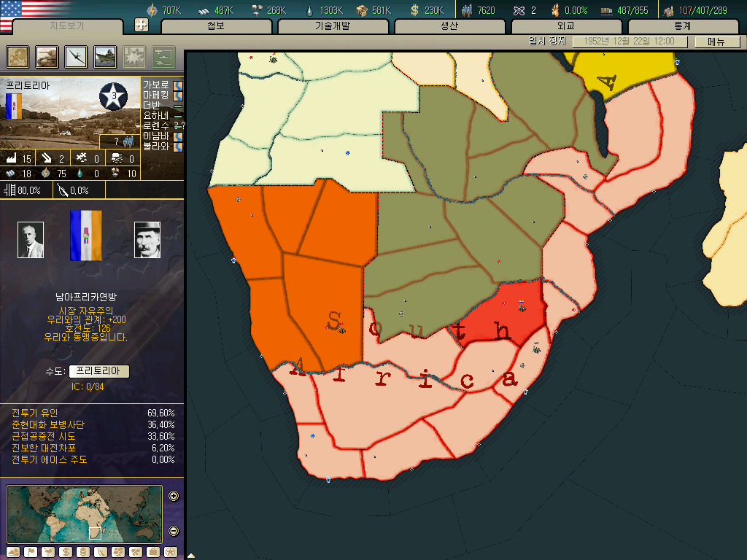Click the South Africa flag in diplomacy panel
The image size is (747, 560).
(x=86, y=236)
